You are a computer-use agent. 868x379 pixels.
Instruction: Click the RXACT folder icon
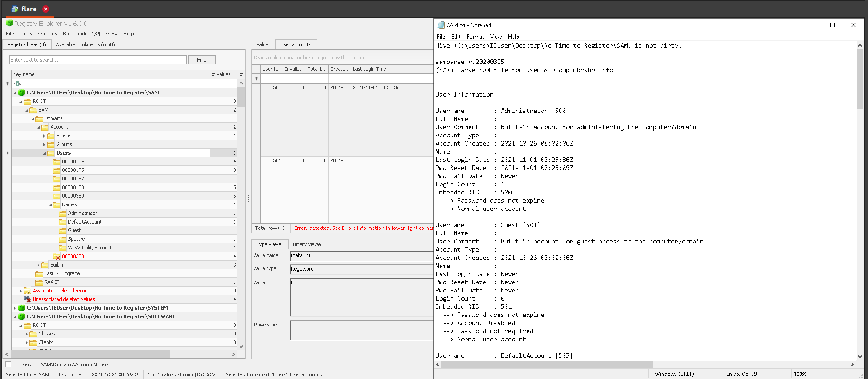coord(39,282)
